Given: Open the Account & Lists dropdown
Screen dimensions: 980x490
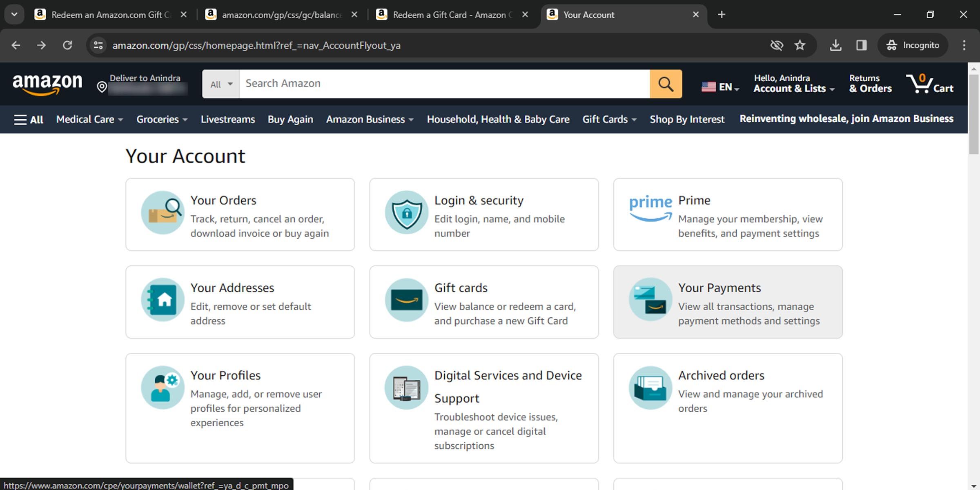Looking at the screenshot, I should pyautogui.click(x=793, y=84).
